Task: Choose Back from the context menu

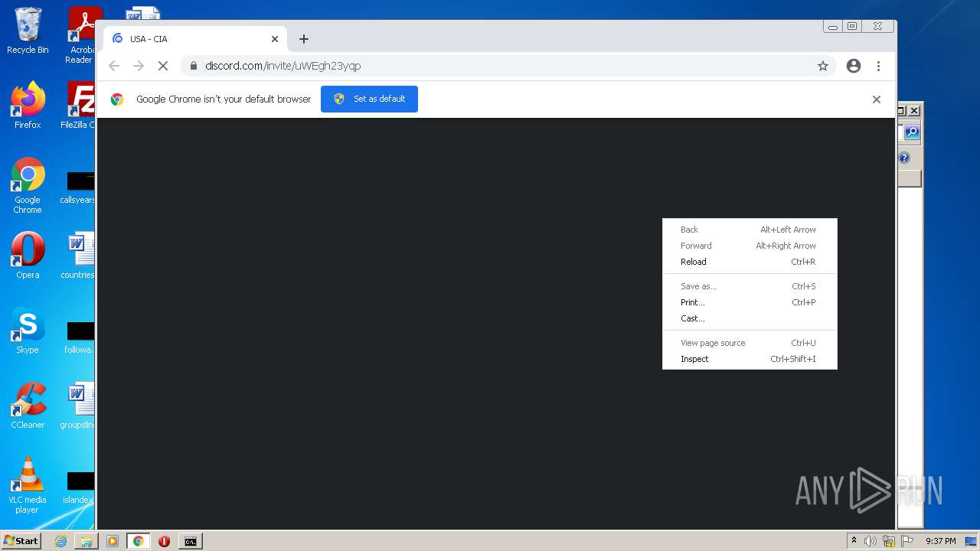Action: pyautogui.click(x=750, y=230)
